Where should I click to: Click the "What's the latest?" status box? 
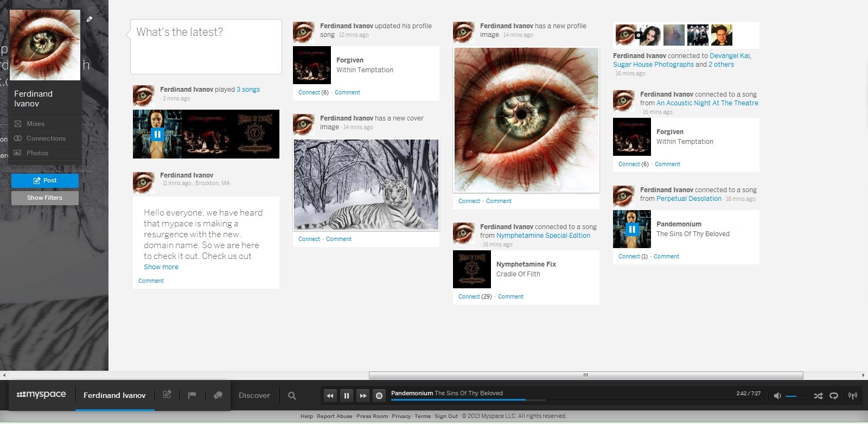tap(206, 47)
